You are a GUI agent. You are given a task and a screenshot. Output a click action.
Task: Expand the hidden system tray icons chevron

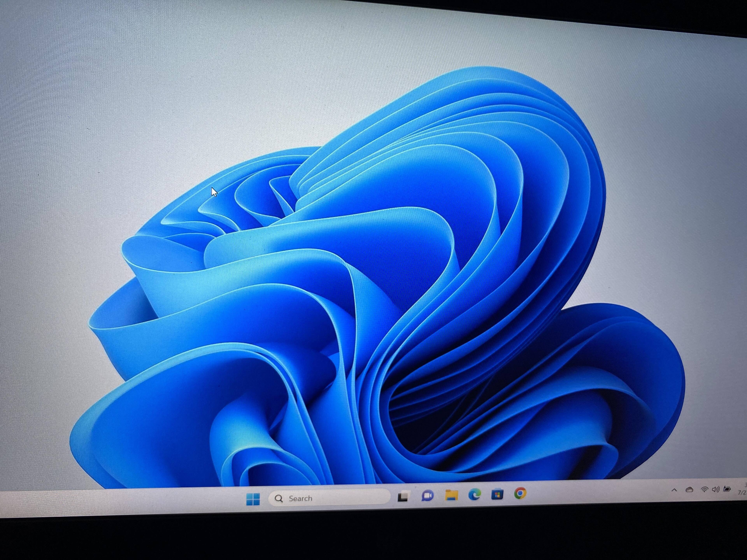pyautogui.click(x=674, y=490)
